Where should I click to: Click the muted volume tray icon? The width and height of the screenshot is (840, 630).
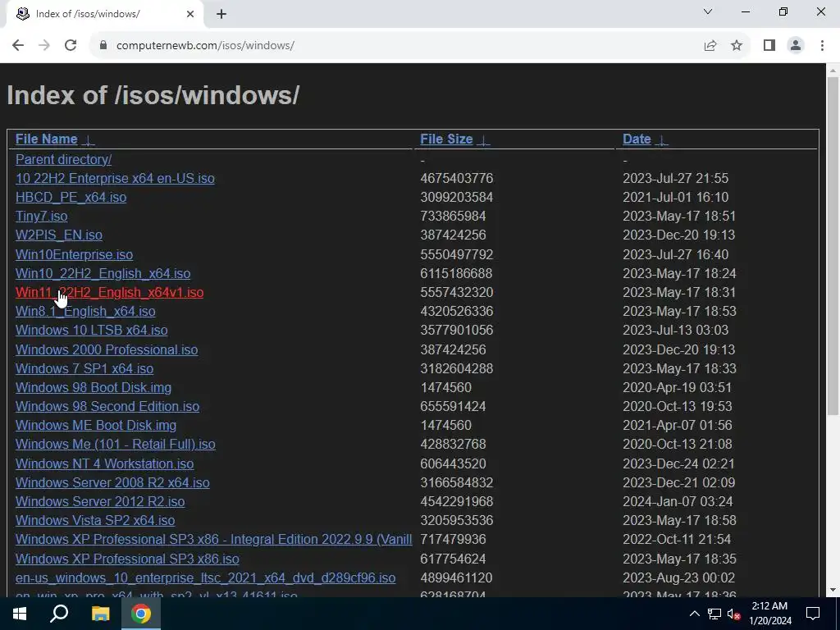tap(733, 614)
